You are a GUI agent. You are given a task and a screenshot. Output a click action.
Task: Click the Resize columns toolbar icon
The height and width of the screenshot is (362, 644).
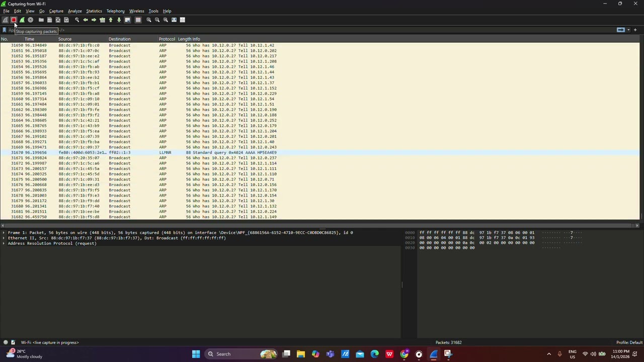point(174,20)
